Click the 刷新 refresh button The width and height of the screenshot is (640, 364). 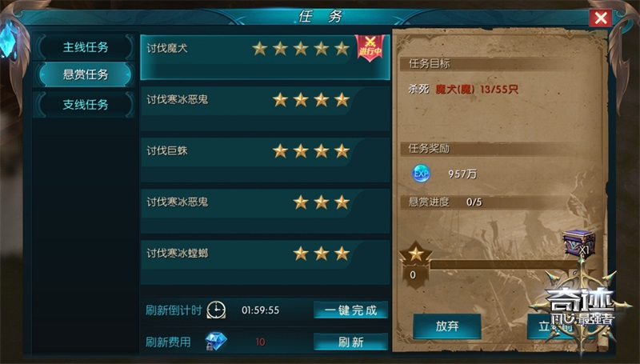(350, 342)
